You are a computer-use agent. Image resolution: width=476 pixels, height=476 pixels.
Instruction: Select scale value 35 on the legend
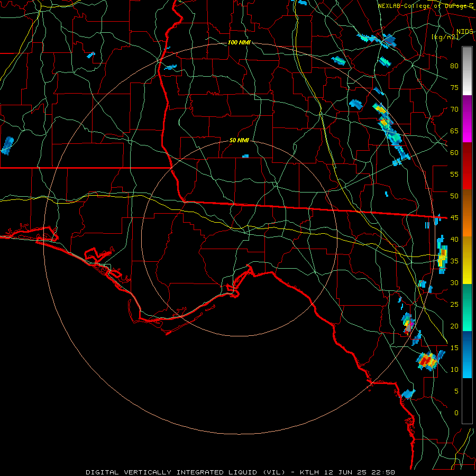pyautogui.click(x=454, y=261)
